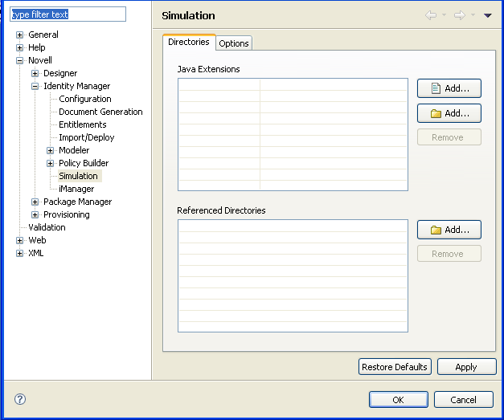
Task: Open Validation preferences
Action: [x=47, y=227]
